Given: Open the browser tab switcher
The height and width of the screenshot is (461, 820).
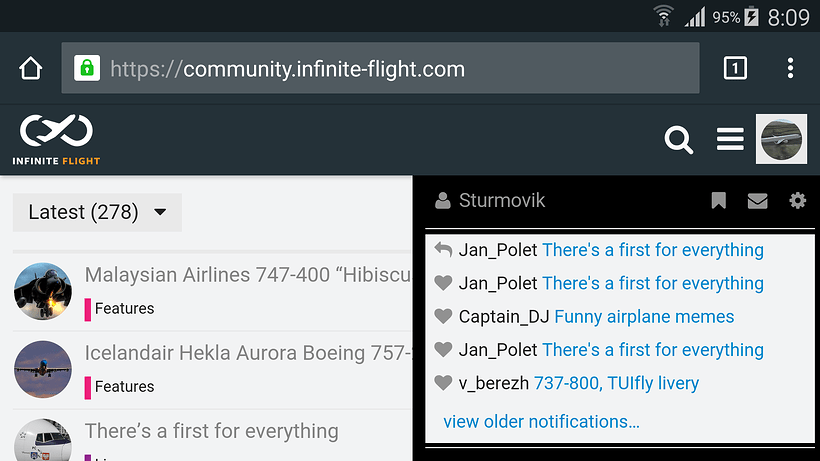Looking at the screenshot, I should click(x=735, y=68).
